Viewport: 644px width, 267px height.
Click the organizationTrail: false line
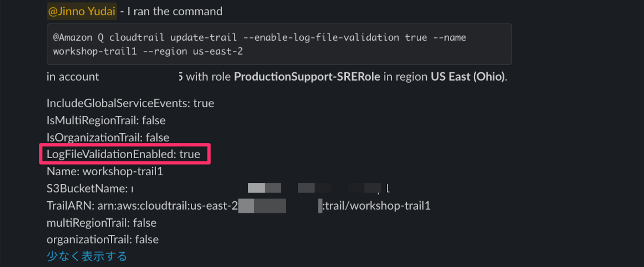coord(103,240)
